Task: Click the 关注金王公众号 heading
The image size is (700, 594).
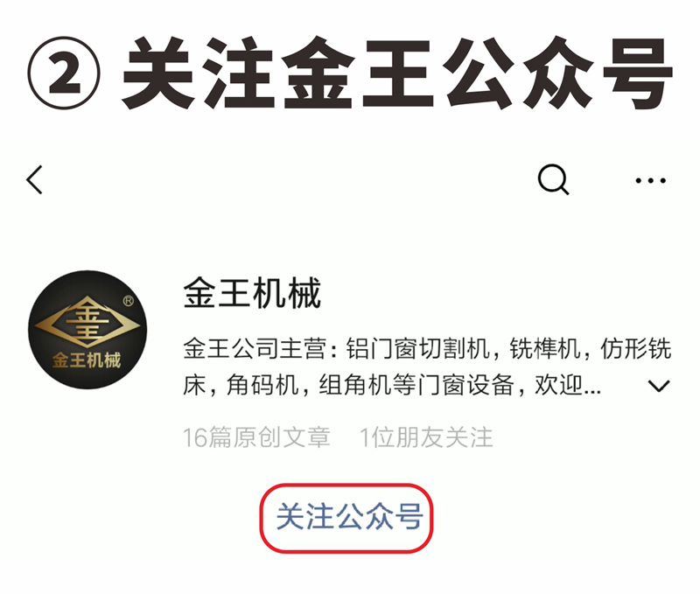Action: coord(397,73)
